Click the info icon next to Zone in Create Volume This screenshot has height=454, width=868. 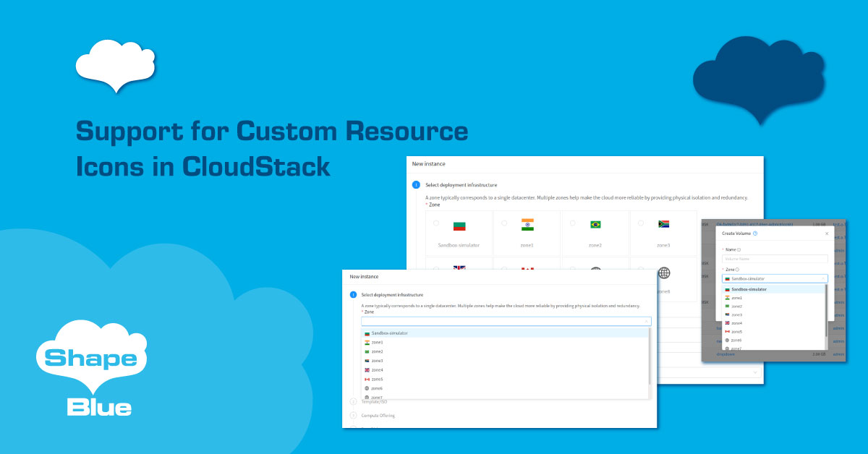pyautogui.click(x=737, y=269)
